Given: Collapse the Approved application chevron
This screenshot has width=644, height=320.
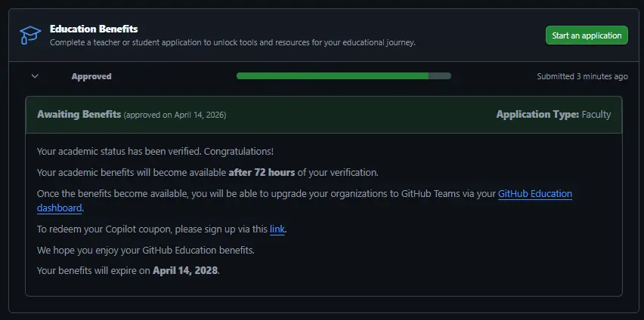Looking at the screenshot, I should 35,76.
